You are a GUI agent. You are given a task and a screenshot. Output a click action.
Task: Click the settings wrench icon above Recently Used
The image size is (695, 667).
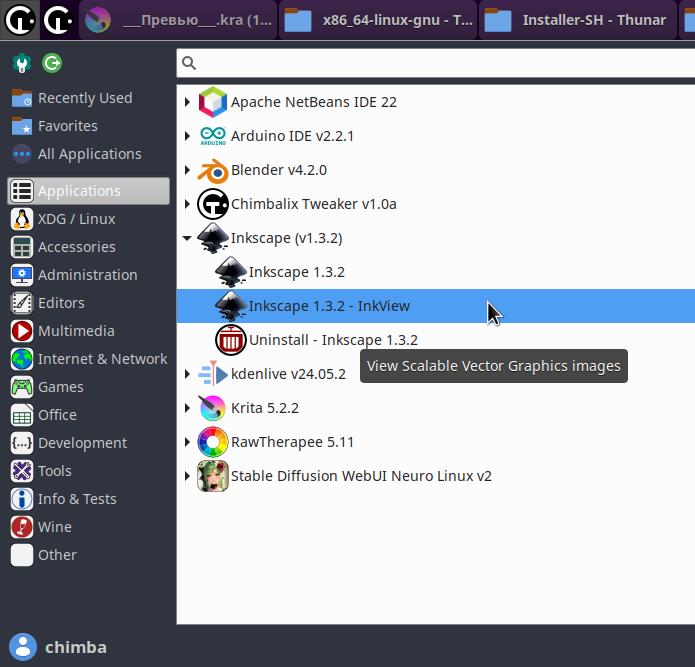[x=22, y=63]
